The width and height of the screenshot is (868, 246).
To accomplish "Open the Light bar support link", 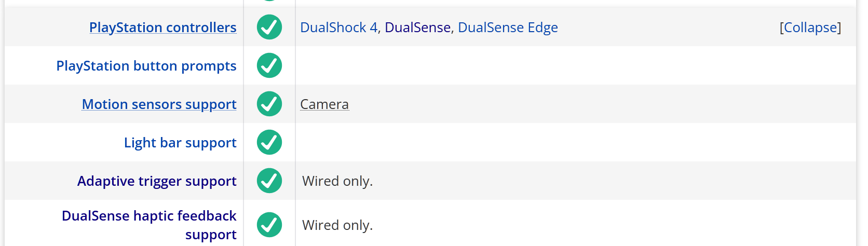I will click(x=180, y=143).
